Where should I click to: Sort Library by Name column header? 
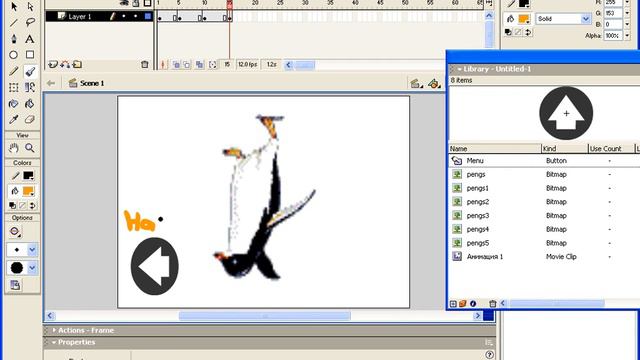495,149
